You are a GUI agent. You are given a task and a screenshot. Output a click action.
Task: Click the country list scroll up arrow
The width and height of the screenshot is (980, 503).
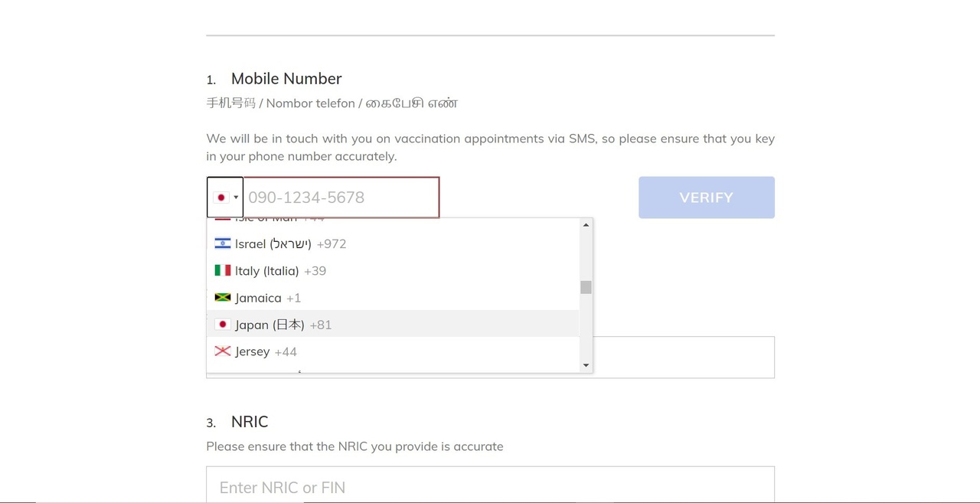pyautogui.click(x=586, y=225)
